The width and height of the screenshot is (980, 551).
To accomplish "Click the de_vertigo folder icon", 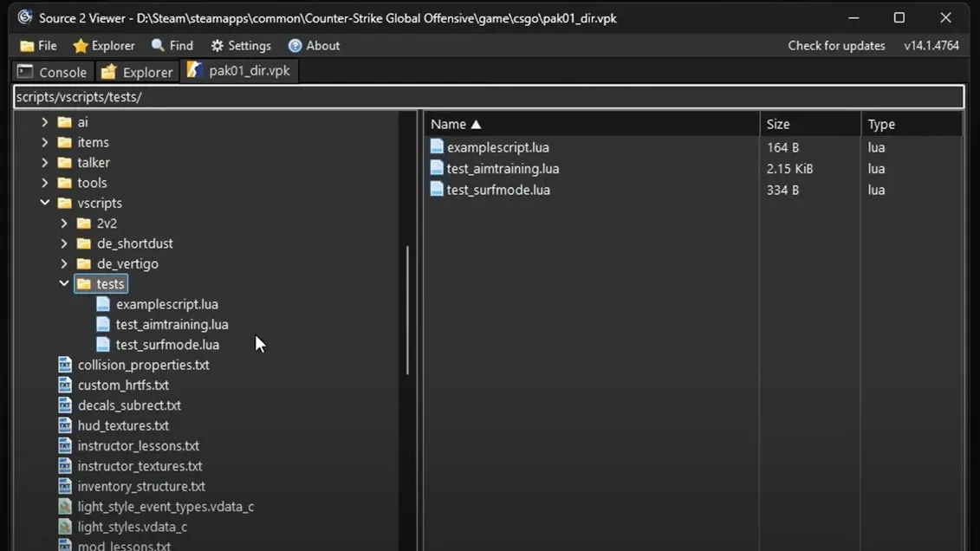I will [84, 263].
